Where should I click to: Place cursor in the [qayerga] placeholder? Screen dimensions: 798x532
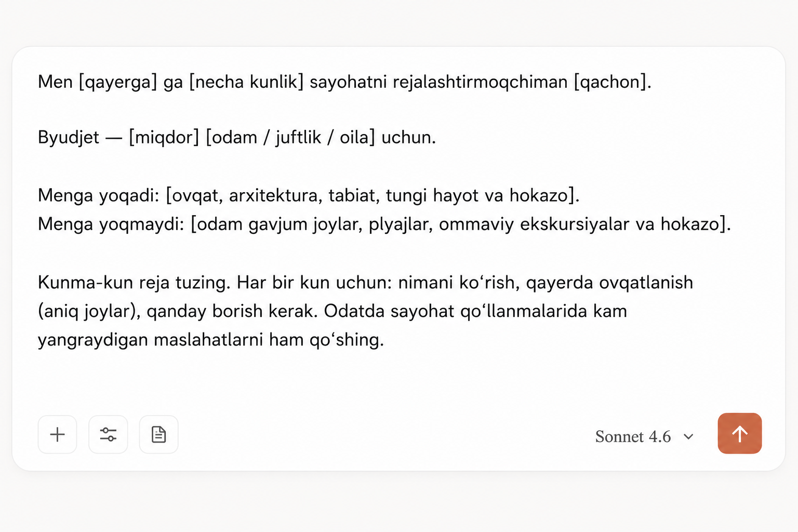[118, 82]
